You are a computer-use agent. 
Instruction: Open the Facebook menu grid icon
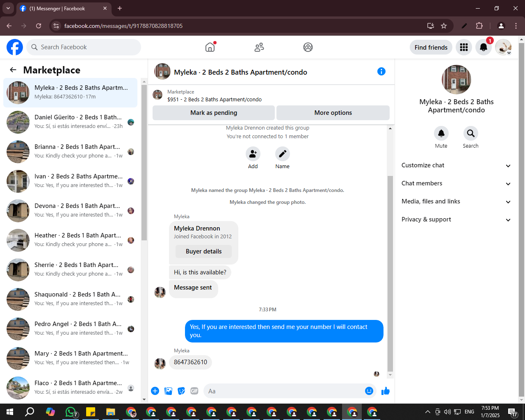(464, 48)
